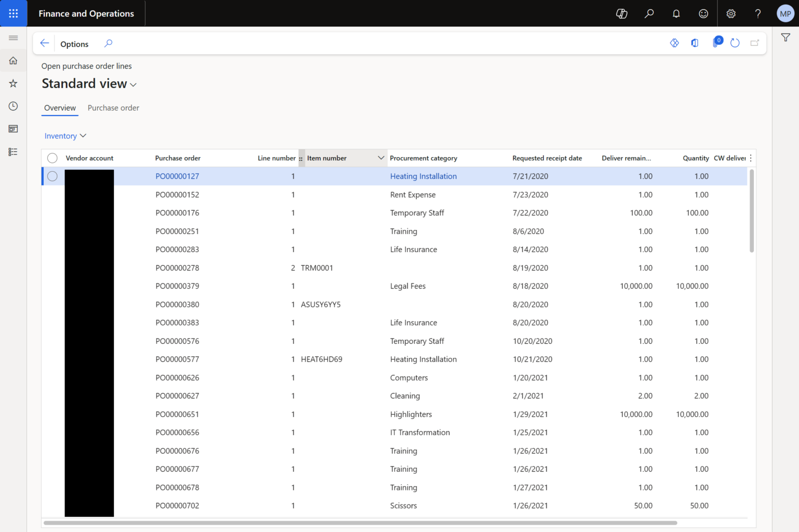Select the Overview tab

(59, 108)
